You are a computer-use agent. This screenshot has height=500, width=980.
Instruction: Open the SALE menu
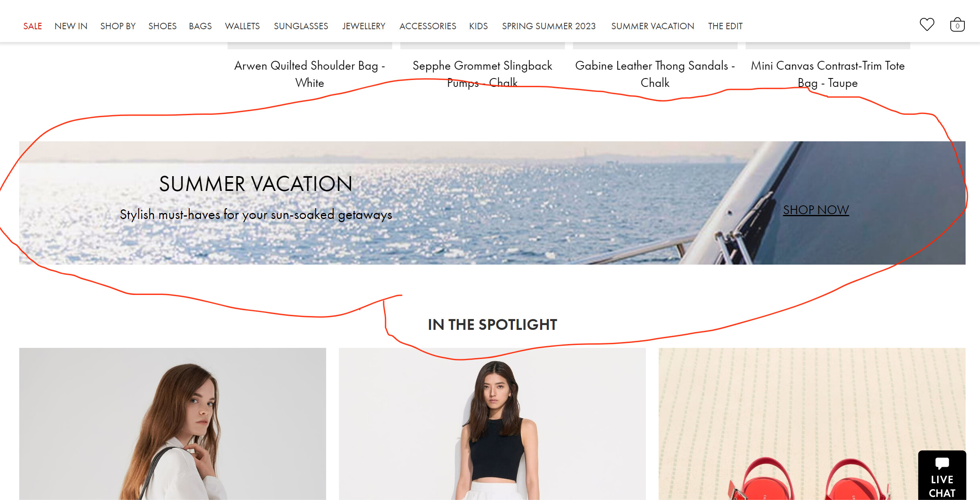pos(32,26)
